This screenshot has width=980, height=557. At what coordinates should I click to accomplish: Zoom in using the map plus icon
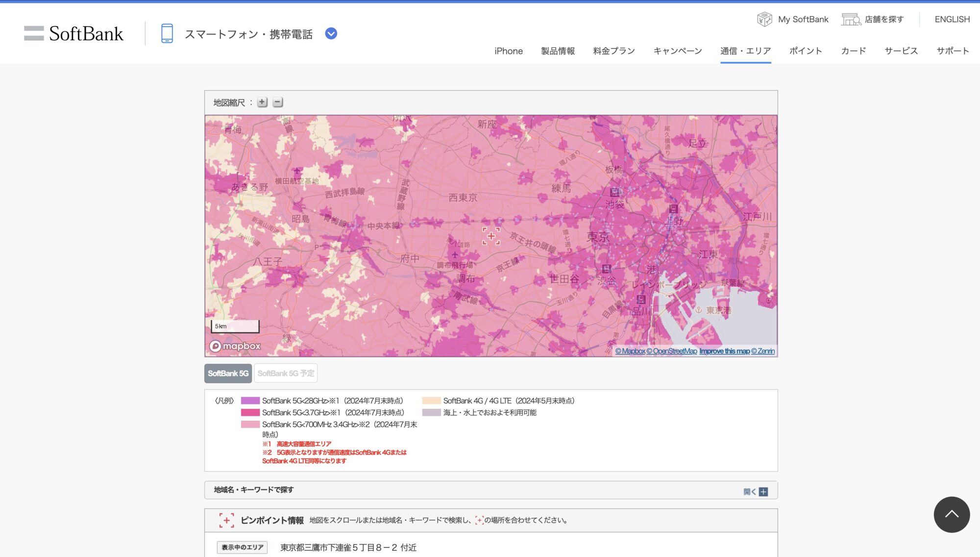pos(262,102)
